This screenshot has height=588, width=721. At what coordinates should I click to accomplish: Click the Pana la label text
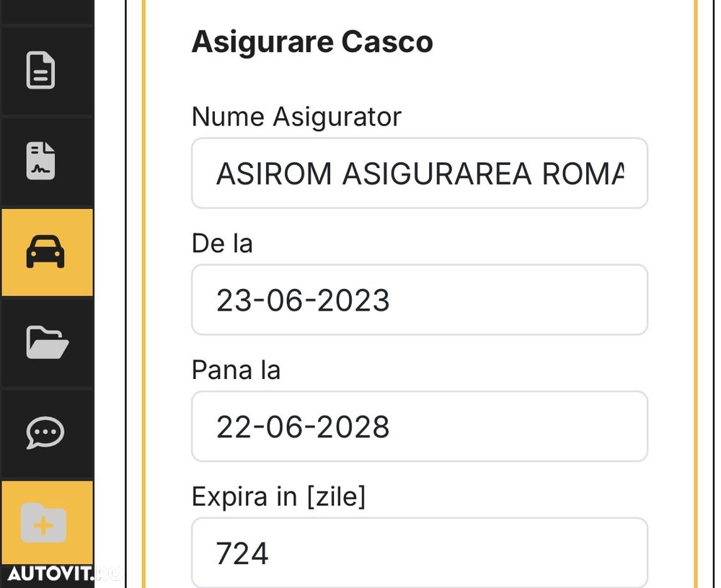pos(236,370)
